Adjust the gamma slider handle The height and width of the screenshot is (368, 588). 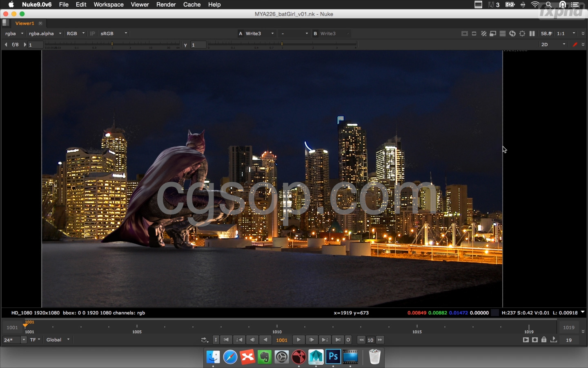click(x=282, y=44)
